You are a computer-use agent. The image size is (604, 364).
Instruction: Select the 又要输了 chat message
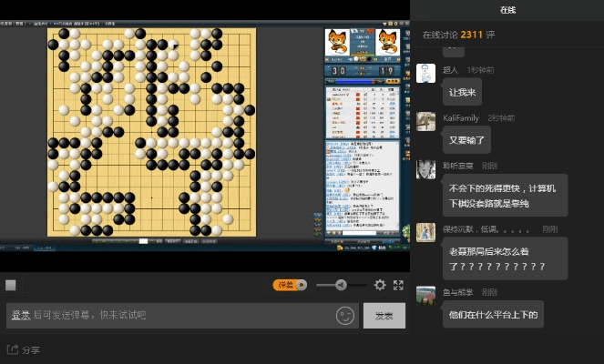[x=466, y=139]
